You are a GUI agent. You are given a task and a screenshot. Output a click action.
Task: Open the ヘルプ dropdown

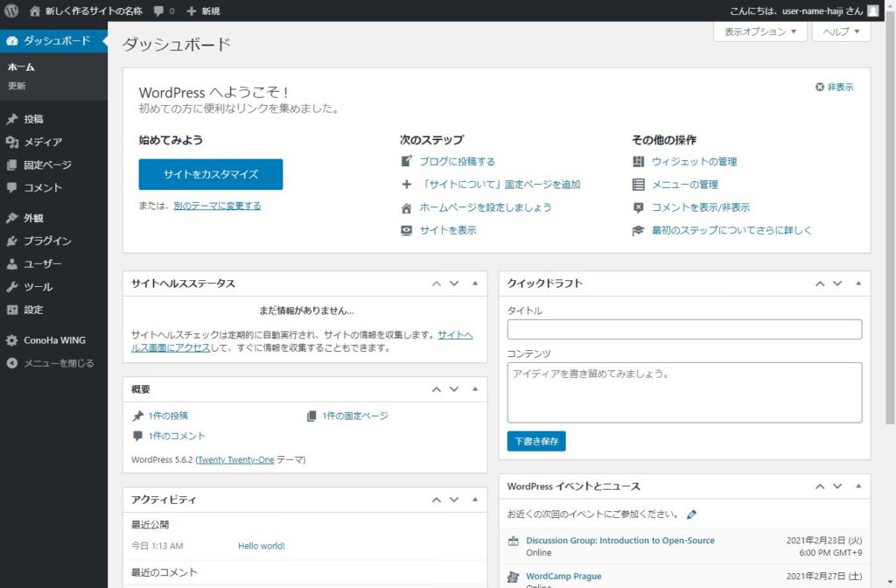coord(841,31)
